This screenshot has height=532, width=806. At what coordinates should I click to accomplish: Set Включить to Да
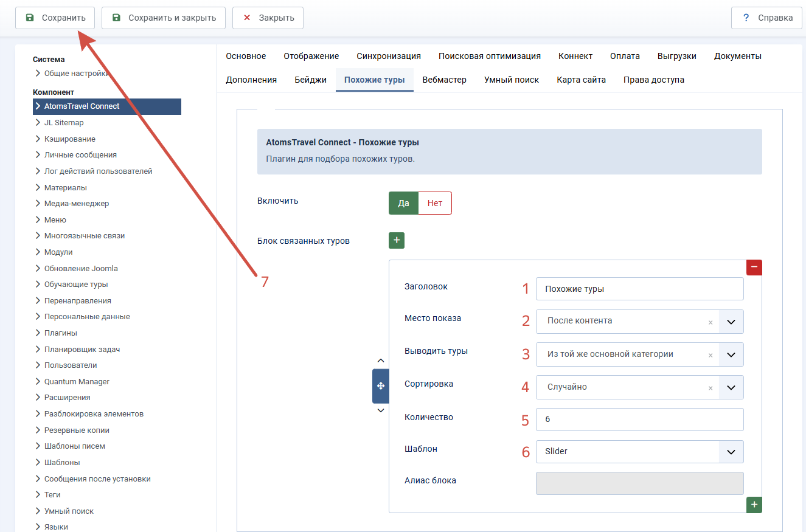coord(403,203)
